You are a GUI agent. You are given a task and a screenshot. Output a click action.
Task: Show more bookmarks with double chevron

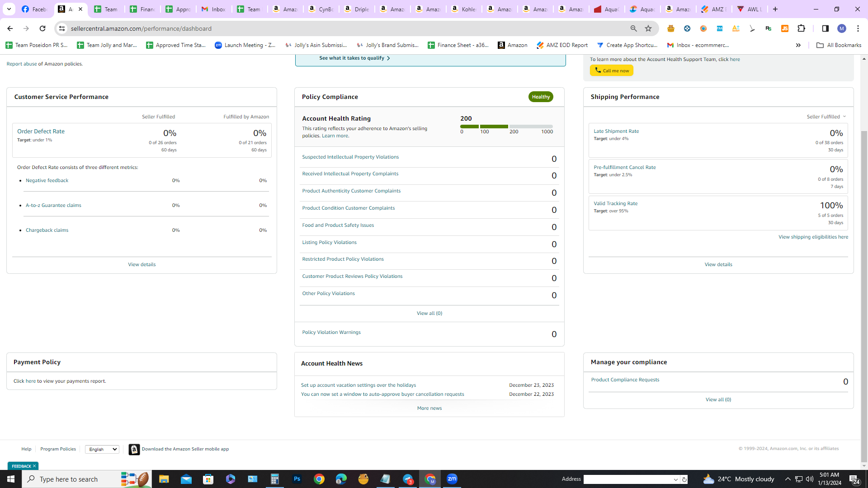pyautogui.click(x=798, y=45)
